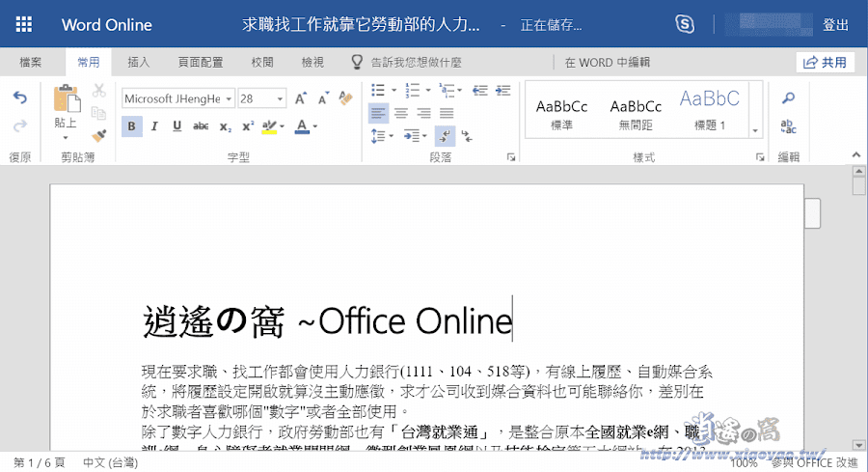Apply yellow text highlight color
Screen dimensions: 868x472
pyautogui.click(x=269, y=126)
